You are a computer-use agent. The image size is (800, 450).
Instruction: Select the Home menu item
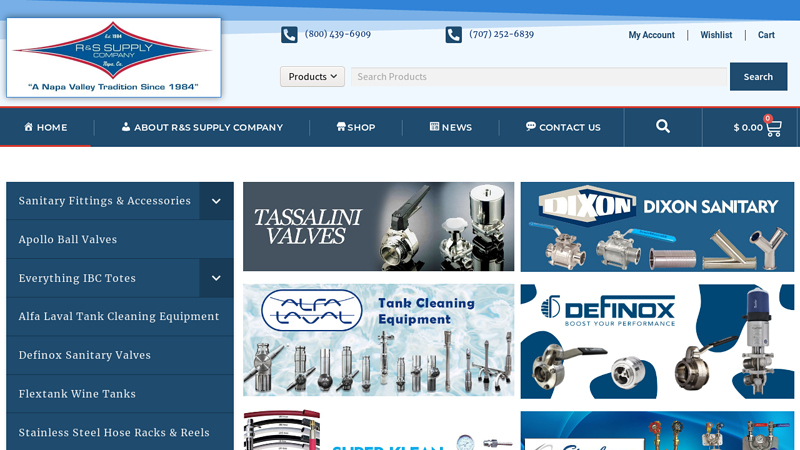coord(45,128)
